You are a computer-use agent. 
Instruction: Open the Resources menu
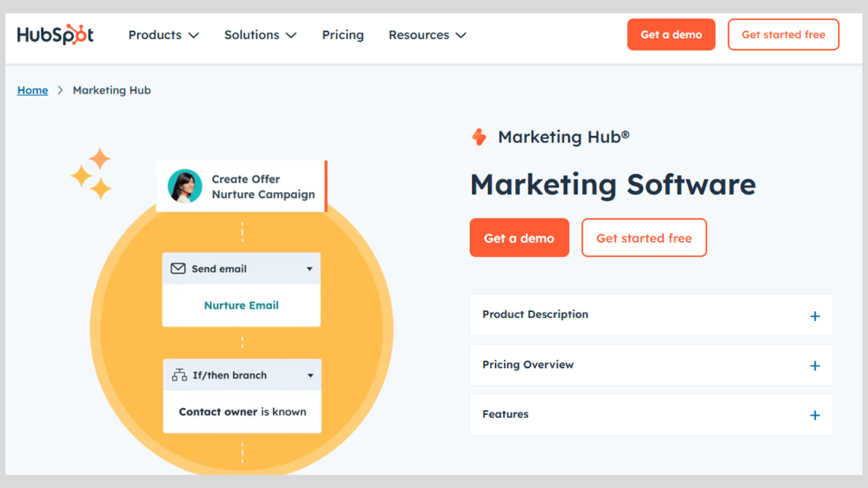tap(427, 35)
